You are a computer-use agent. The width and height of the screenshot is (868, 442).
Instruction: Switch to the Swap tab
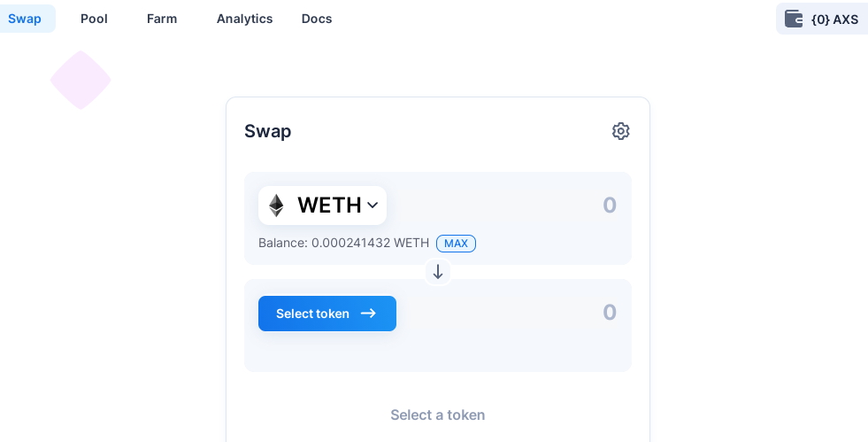[x=25, y=19]
